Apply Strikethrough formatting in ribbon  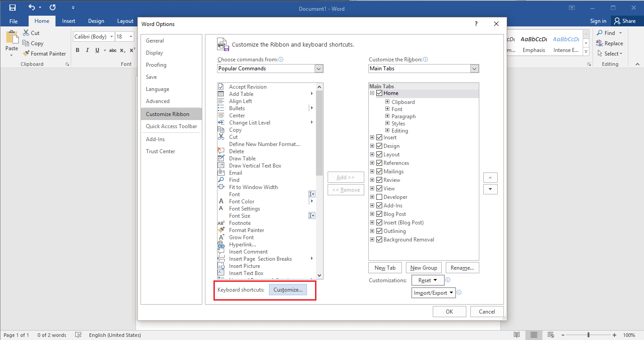coord(113,50)
